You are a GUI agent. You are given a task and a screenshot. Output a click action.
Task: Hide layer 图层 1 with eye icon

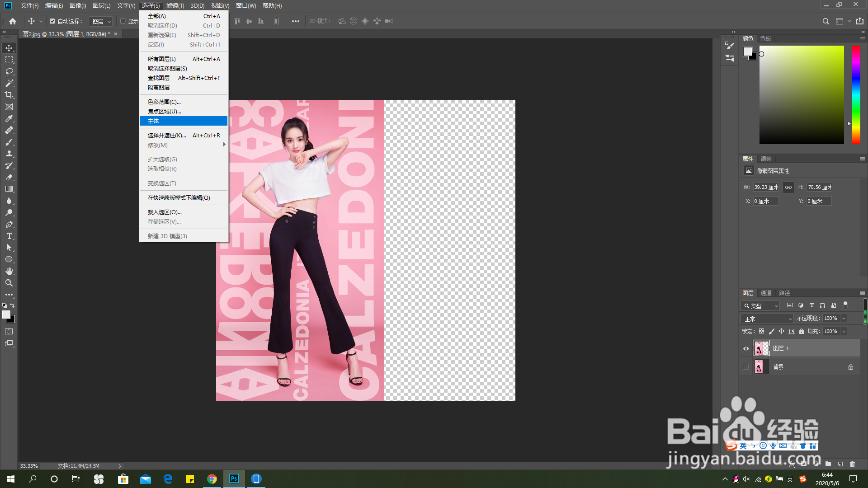746,348
